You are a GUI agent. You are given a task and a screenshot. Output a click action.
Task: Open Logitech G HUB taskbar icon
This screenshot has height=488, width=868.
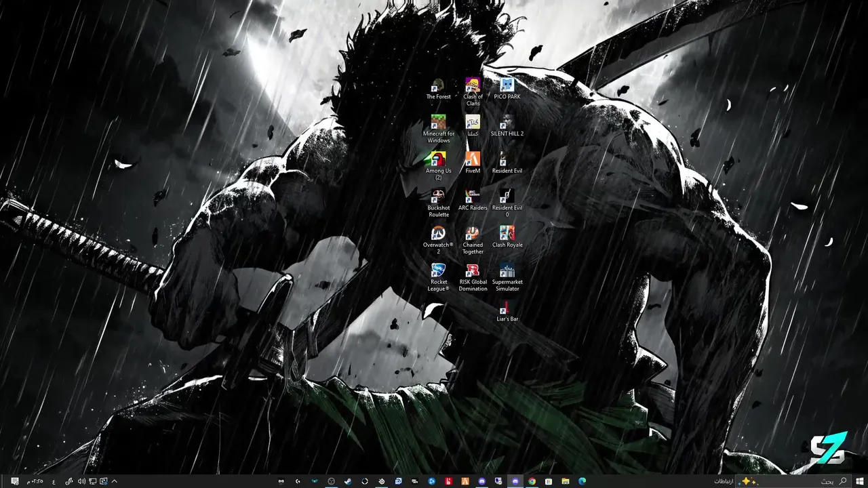click(x=298, y=481)
